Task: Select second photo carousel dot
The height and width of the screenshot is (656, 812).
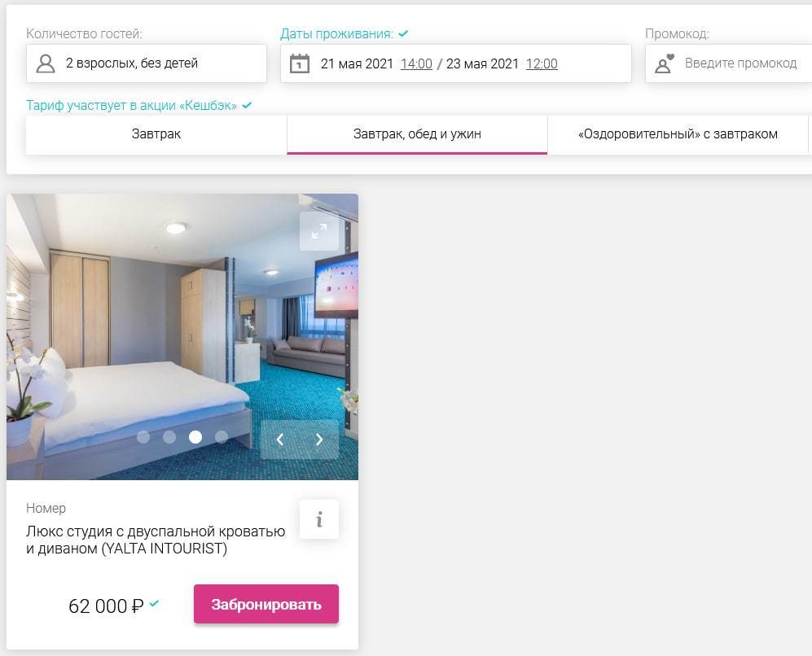Action: (x=169, y=437)
